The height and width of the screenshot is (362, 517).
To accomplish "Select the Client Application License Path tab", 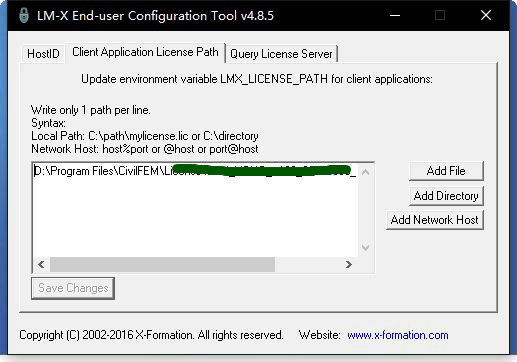I will coord(145,52).
